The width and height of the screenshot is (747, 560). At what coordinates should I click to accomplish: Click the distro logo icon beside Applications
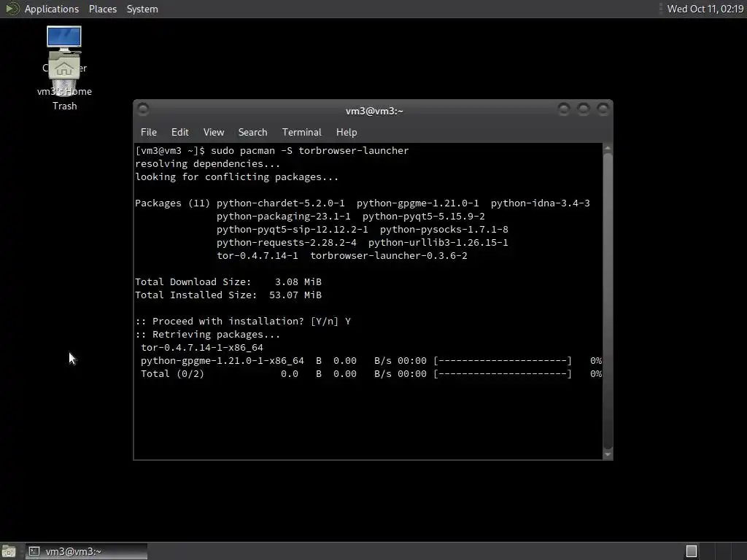click(12, 9)
